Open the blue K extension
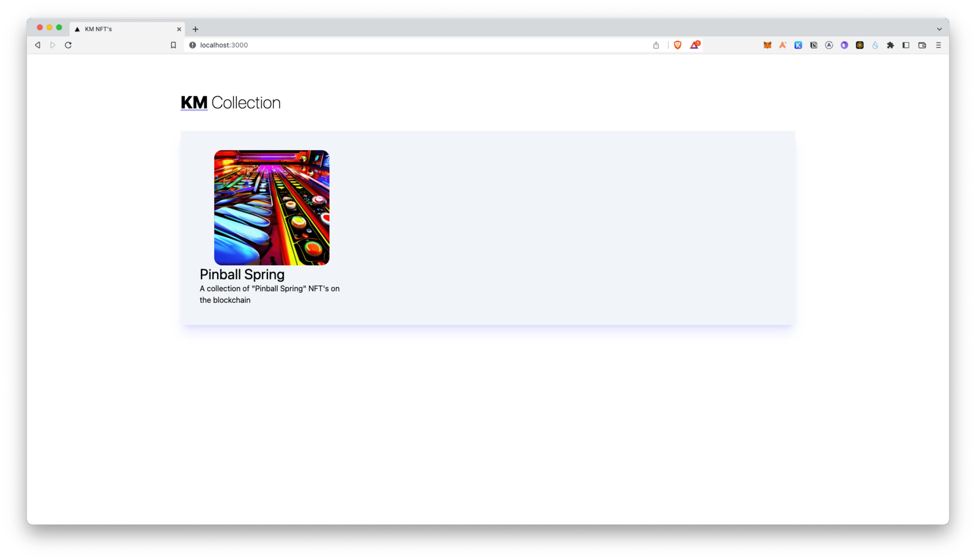 point(798,45)
